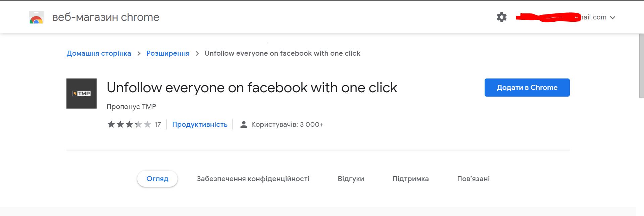Open the Відгуки tab
The width and height of the screenshot is (644, 216).
coord(351,179)
